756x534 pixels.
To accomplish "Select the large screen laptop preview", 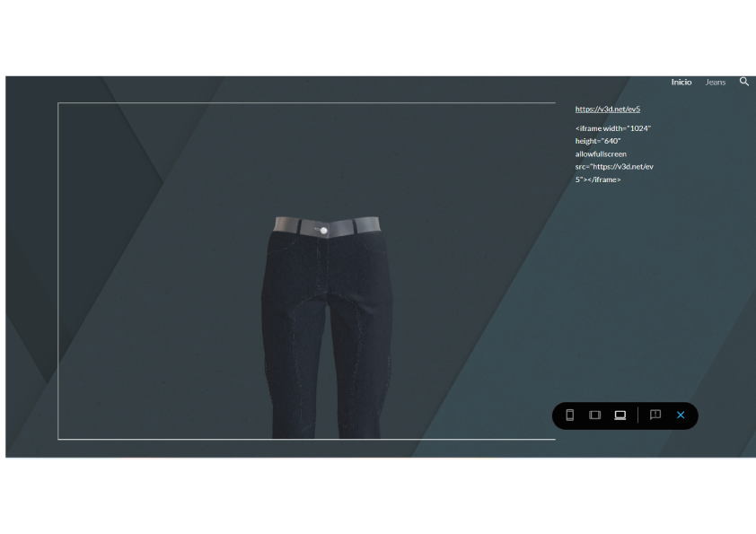I will click(620, 415).
